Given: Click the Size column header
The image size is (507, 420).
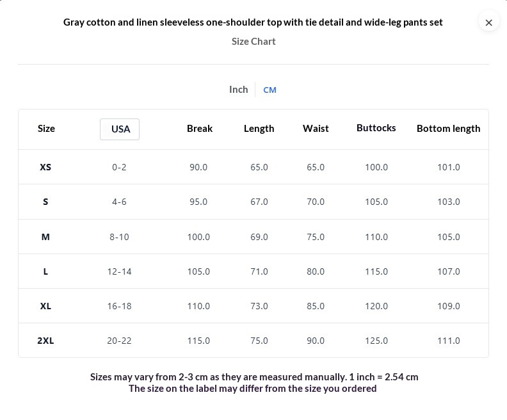Looking at the screenshot, I should [x=46, y=129].
